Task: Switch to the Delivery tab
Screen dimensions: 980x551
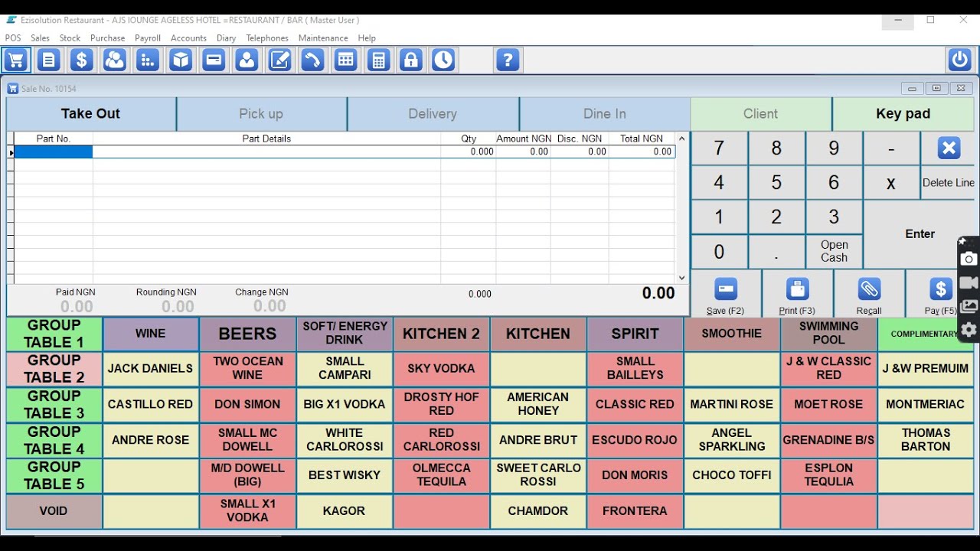Action: click(433, 113)
